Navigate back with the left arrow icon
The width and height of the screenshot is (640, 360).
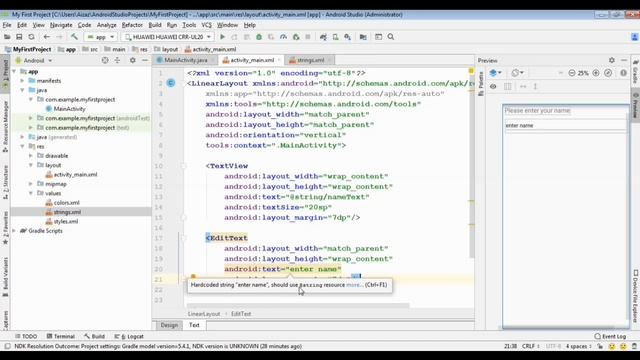(x=47, y=37)
